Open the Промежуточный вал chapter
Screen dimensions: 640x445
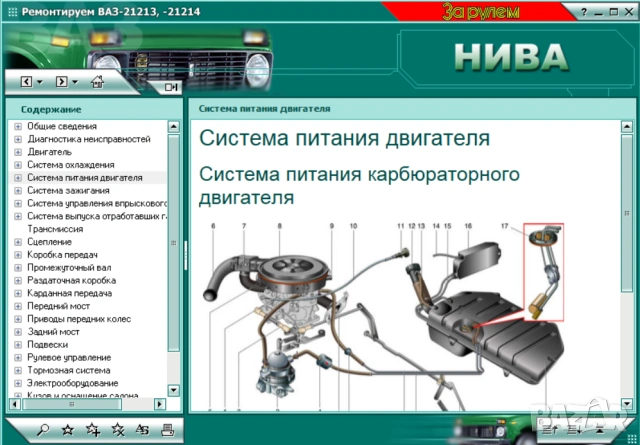[69, 268]
